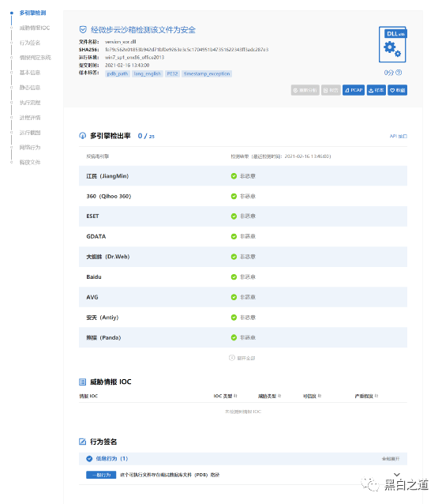Jump to 网络行为 in the sidebar

pos(30,148)
